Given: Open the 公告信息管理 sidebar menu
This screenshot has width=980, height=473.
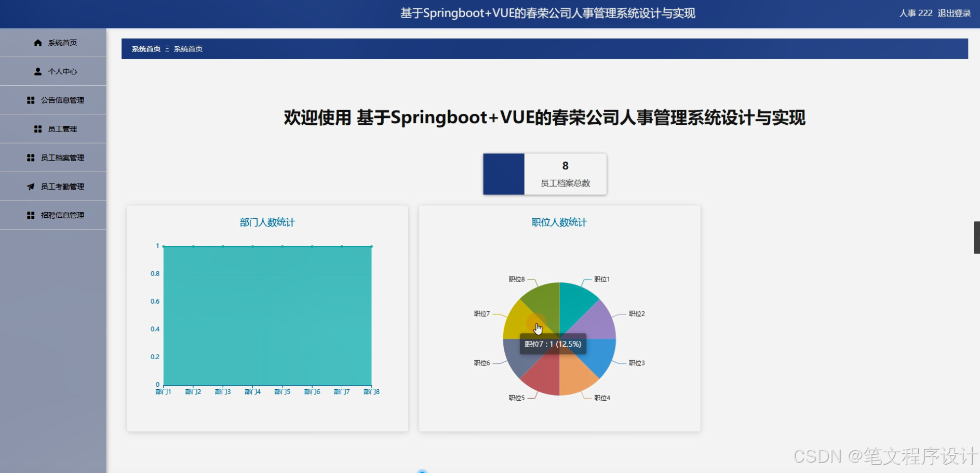Looking at the screenshot, I should pyautogui.click(x=62, y=100).
